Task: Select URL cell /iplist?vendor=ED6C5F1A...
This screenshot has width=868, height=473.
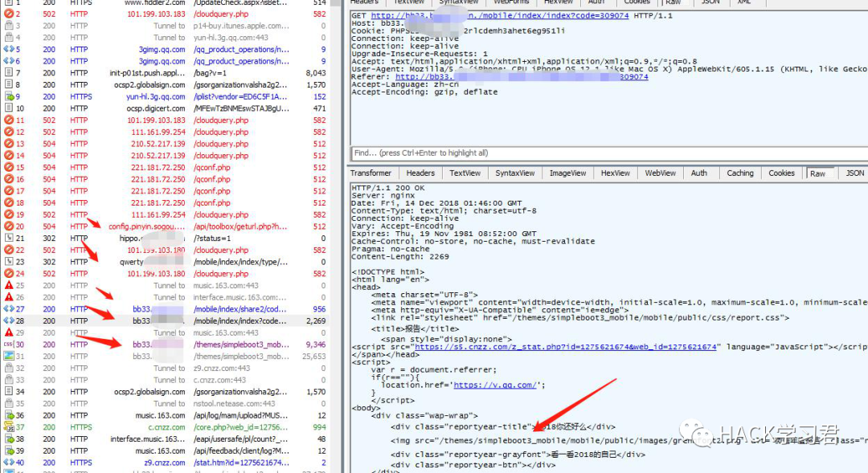Action: pos(240,96)
